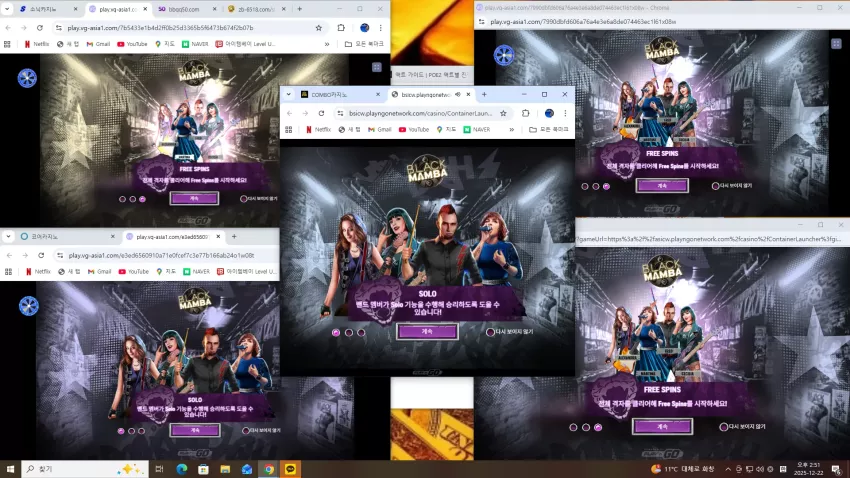
Task: Select first slide dot in middle game window
Action: tap(336, 332)
